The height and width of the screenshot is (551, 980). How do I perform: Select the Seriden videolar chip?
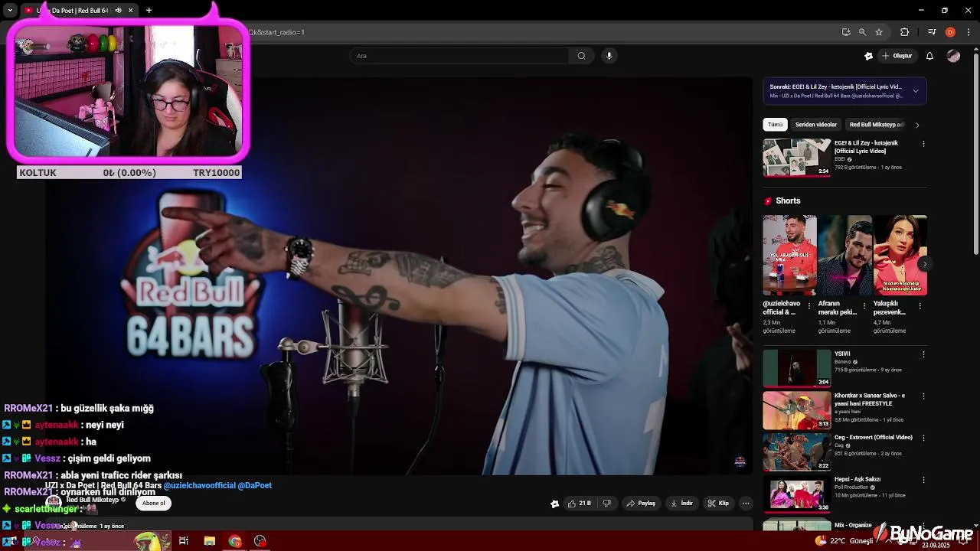pyautogui.click(x=816, y=125)
